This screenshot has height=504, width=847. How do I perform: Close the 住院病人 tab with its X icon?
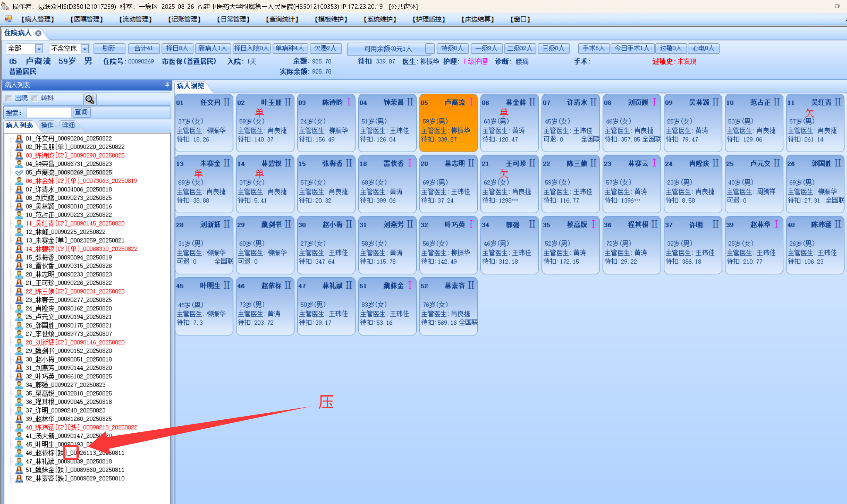[38, 33]
